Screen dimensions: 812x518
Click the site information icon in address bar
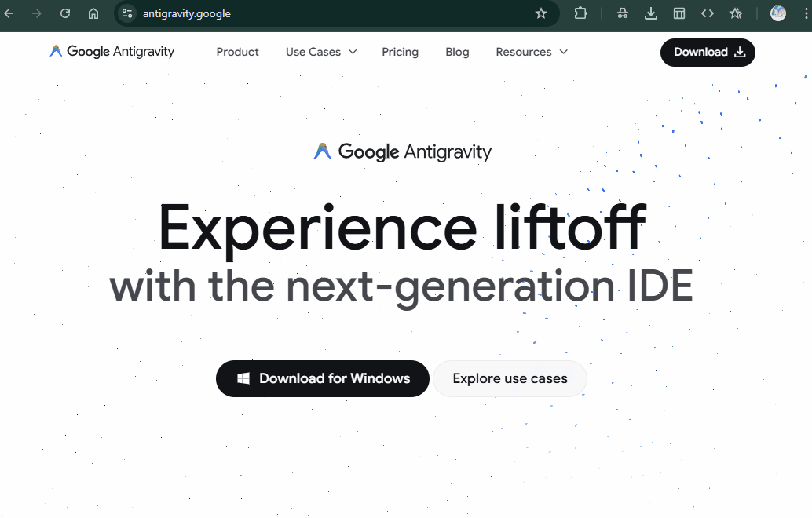(128, 13)
